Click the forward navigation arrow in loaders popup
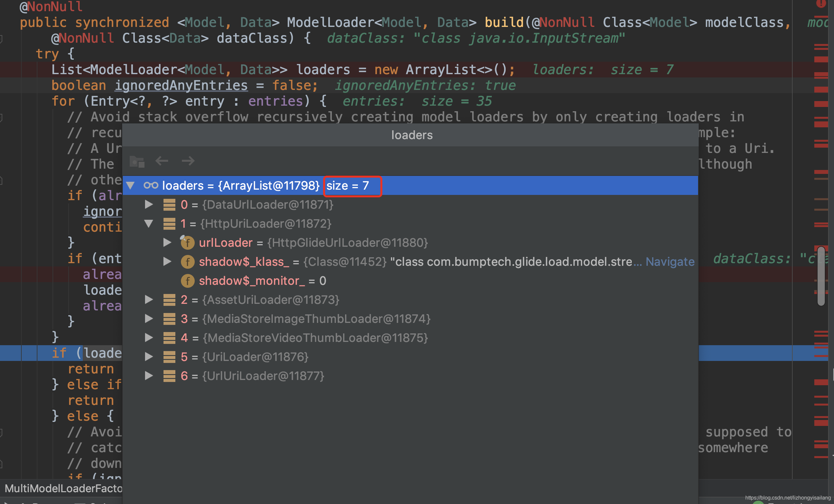 pyautogui.click(x=188, y=161)
